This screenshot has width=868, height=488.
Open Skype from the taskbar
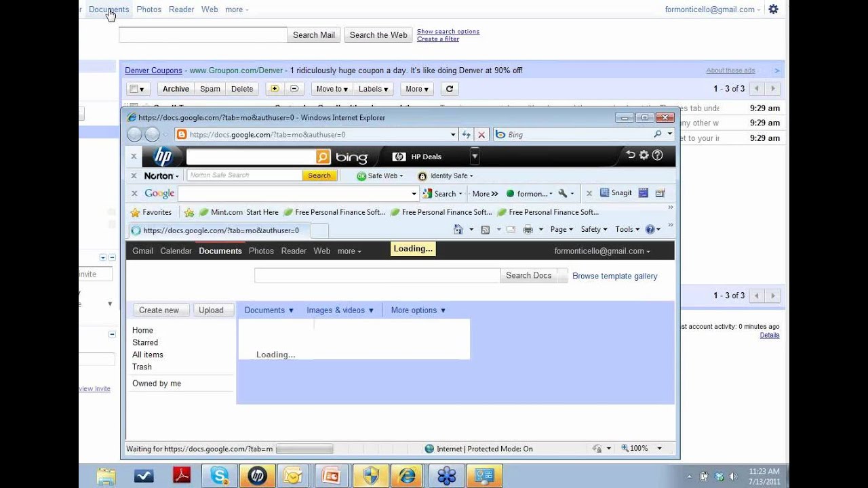coord(219,476)
